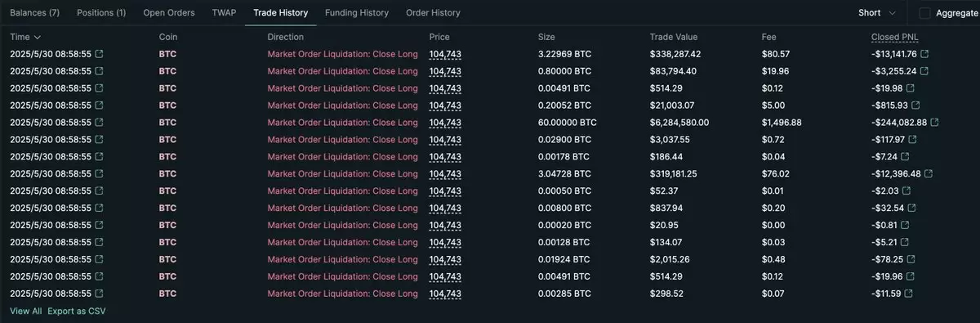
Task: Click the 104,743 price in the 3.22969 BTC row
Action: tap(445, 54)
